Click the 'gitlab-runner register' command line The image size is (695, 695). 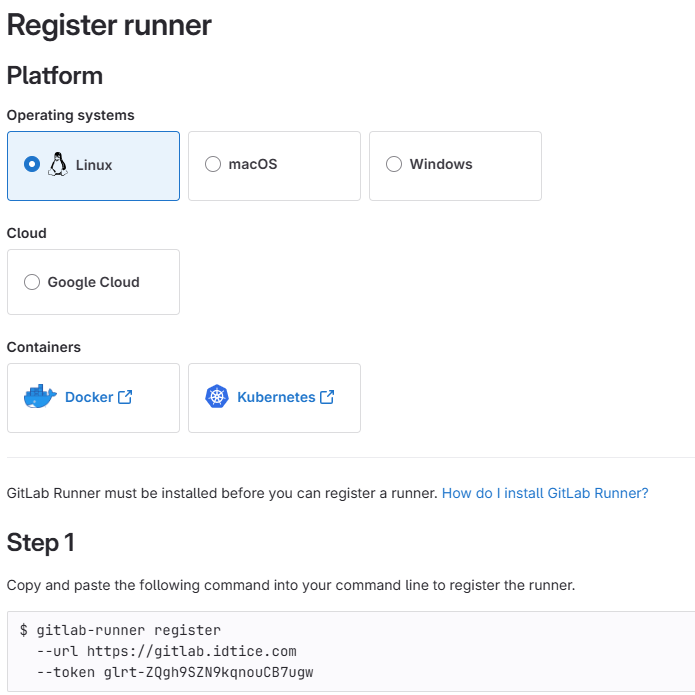tap(128, 630)
